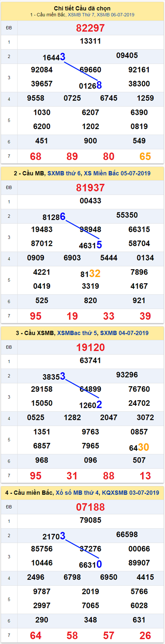Select sixth prize number 451
The width and height of the screenshot is (165, 644).
click(42, 141)
